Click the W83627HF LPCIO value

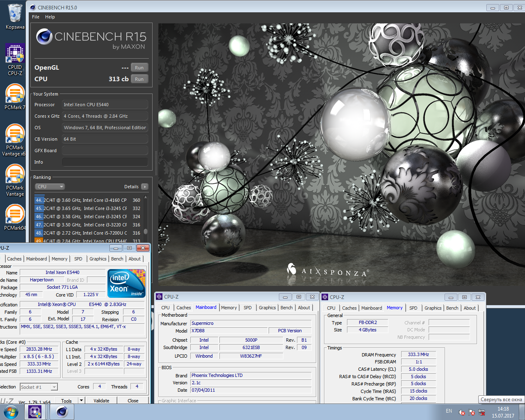click(x=251, y=356)
